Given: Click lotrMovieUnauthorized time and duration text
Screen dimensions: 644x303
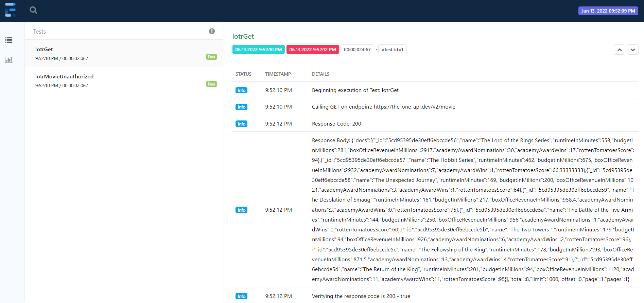Looking at the screenshot, I should pyautogui.click(x=62, y=86).
